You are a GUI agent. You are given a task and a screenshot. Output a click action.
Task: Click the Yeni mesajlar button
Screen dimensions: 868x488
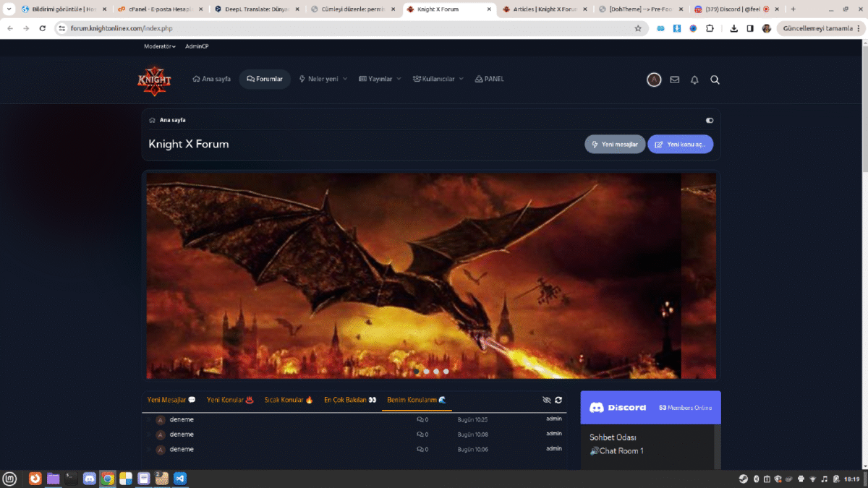[615, 145]
